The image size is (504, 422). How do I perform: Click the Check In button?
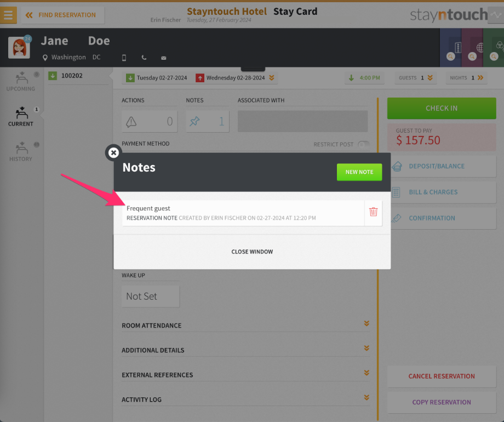[442, 109]
